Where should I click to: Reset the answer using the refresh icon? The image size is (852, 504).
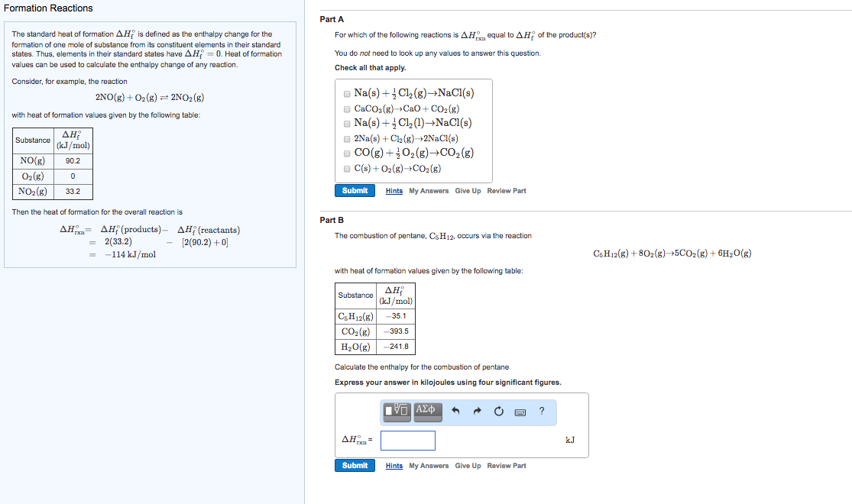coord(497,412)
